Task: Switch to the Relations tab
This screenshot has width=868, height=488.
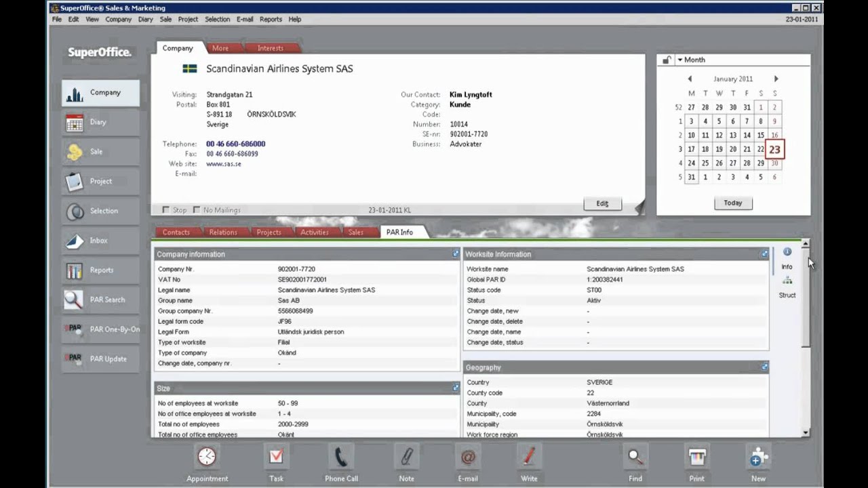Action: [223, 232]
